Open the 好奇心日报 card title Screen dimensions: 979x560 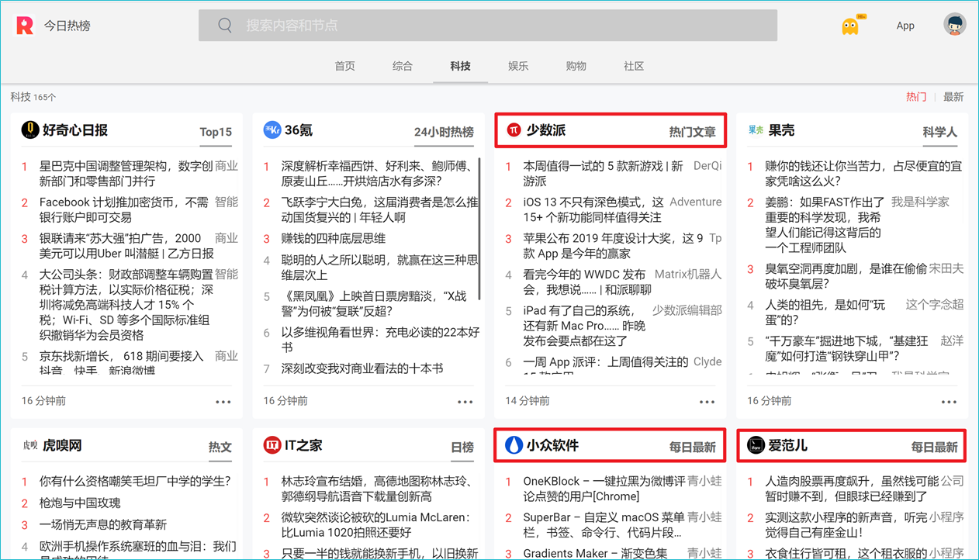coord(75,130)
